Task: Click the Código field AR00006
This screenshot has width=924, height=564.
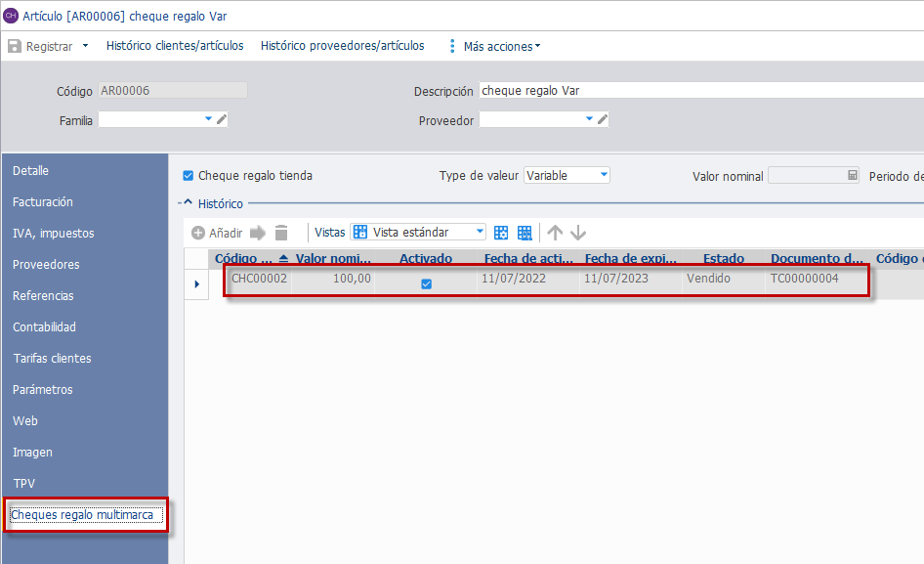Action: tap(173, 90)
